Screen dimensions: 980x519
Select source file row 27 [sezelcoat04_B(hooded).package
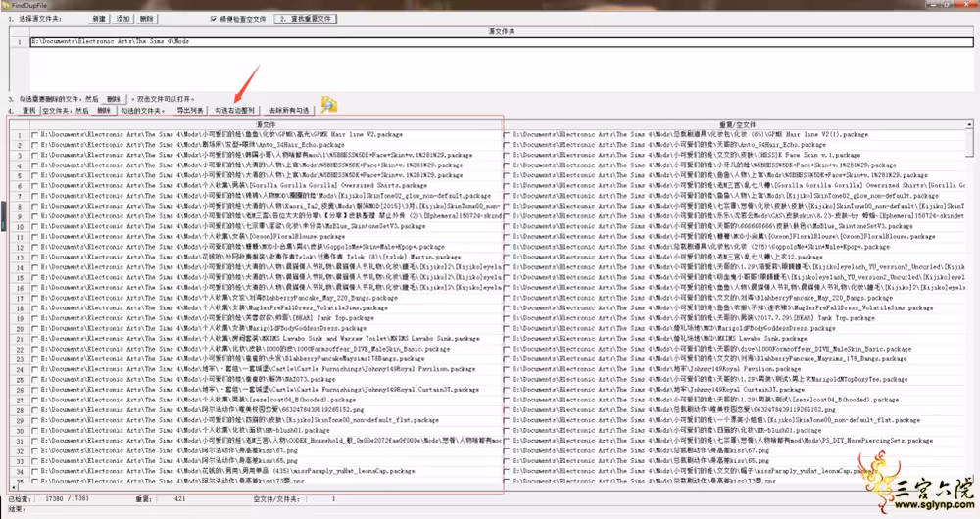point(198,400)
